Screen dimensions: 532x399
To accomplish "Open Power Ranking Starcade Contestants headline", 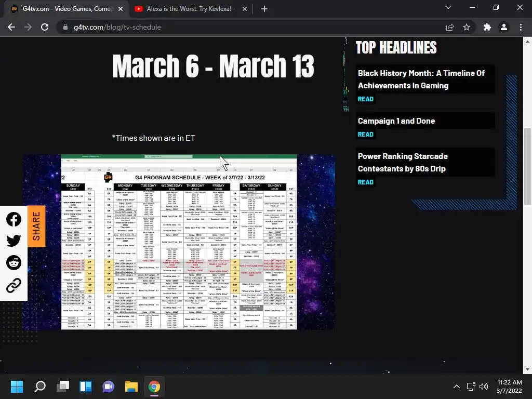I will pyautogui.click(x=403, y=163).
